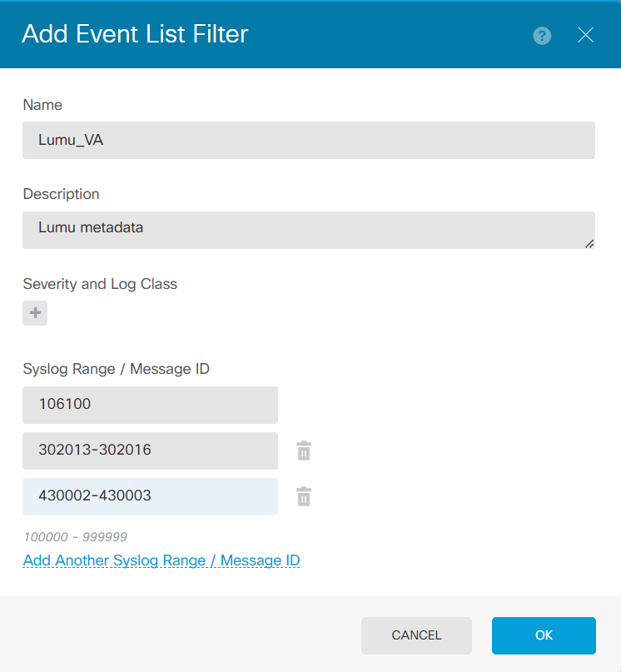Place cursor in the 430002-430003 field
This screenshot has height=672, width=621.
point(150,497)
